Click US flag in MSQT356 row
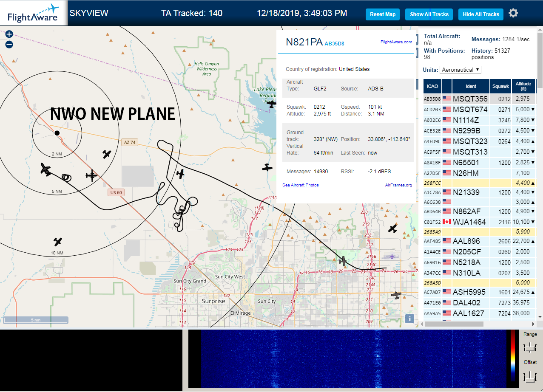This screenshot has height=392, width=543. (x=447, y=99)
